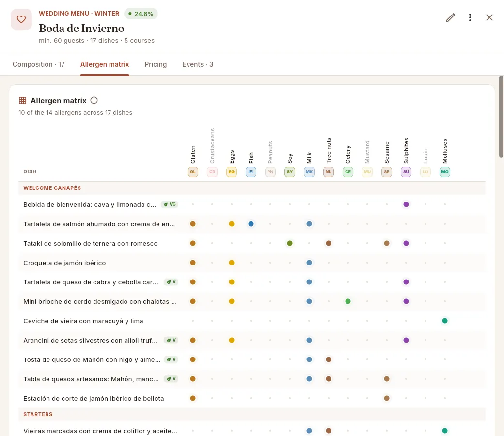Click the heart favorite icon
This screenshot has height=436, width=504.
(x=21, y=19)
